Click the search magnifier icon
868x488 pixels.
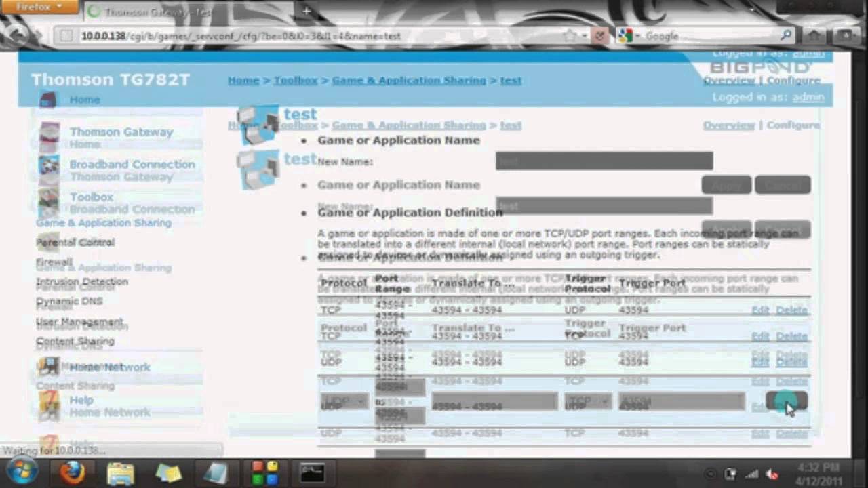(787, 36)
